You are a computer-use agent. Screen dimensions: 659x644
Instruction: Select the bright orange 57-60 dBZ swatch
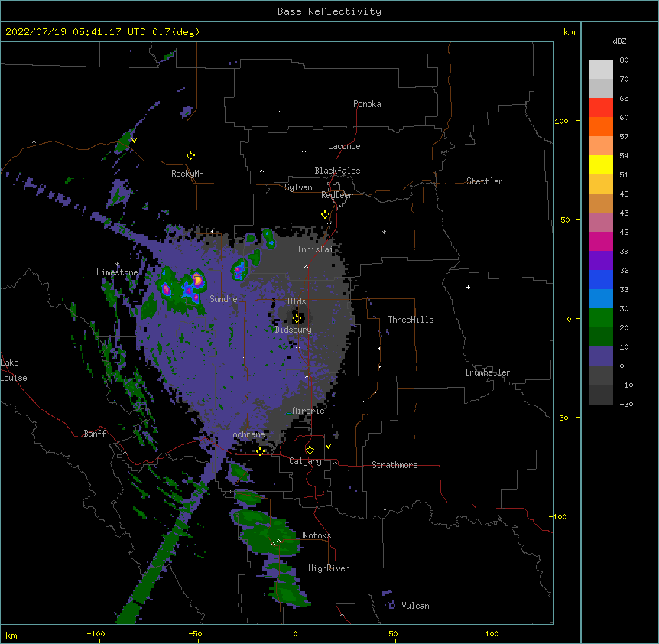[601, 126]
